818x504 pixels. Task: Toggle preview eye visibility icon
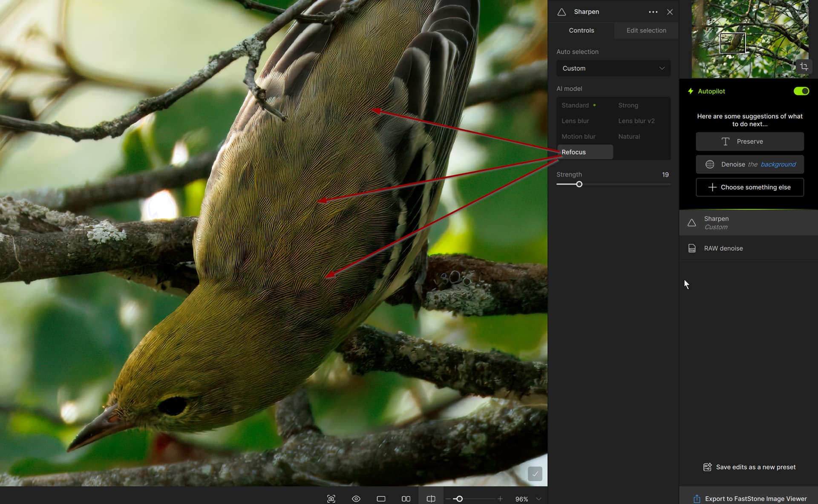[x=356, y=498]
